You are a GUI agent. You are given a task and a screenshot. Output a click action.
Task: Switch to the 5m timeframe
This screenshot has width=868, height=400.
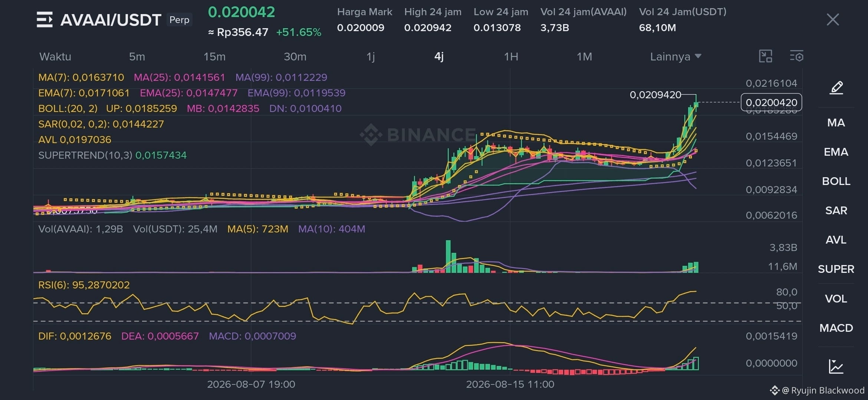point(137,57)
